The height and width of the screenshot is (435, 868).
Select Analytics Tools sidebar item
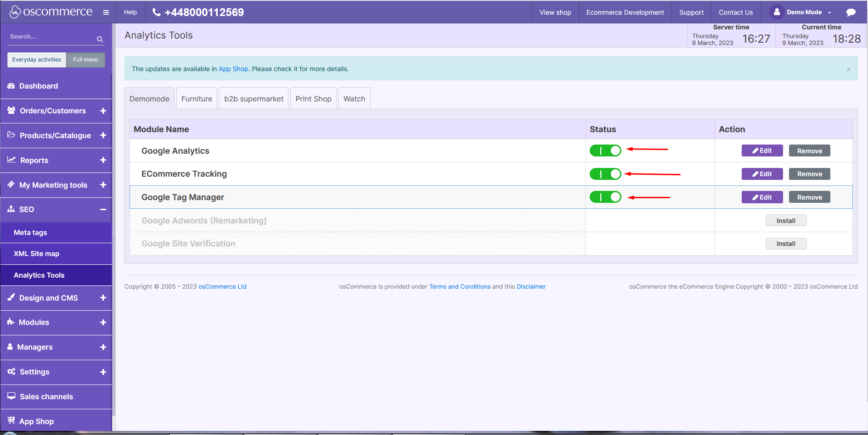[x=56, y=275]
